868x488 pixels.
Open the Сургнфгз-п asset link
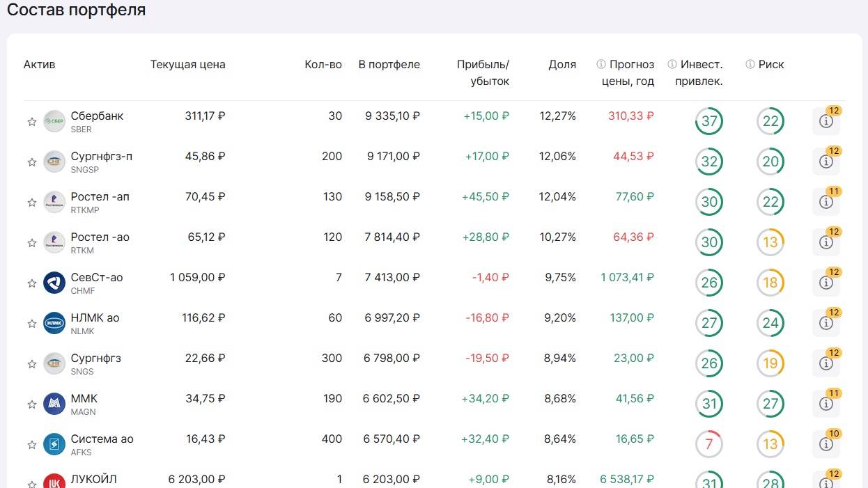coord(101,157)
